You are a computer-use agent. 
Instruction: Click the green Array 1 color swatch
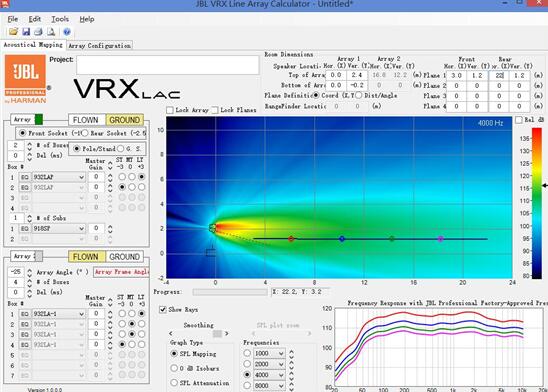[39, 119]
